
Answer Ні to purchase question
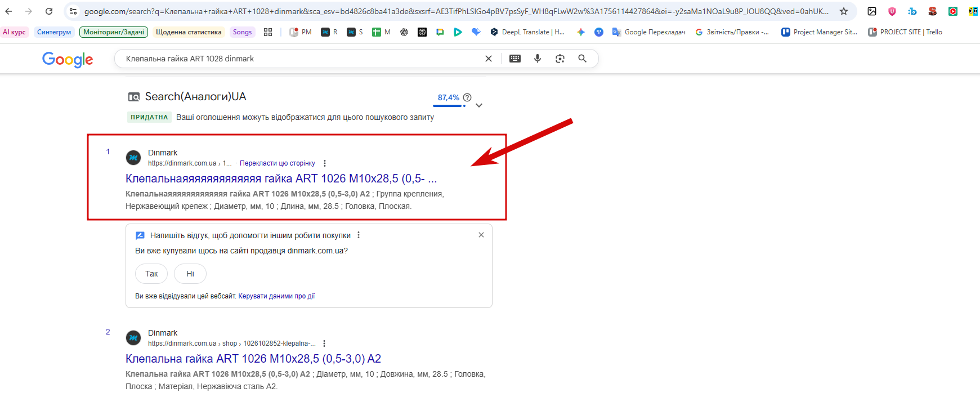(190, 274)
